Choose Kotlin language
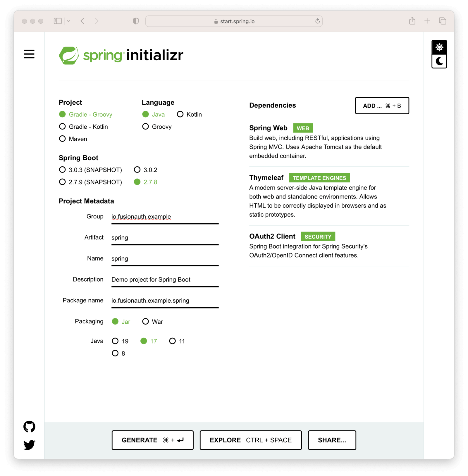 [x=189, y=114]
